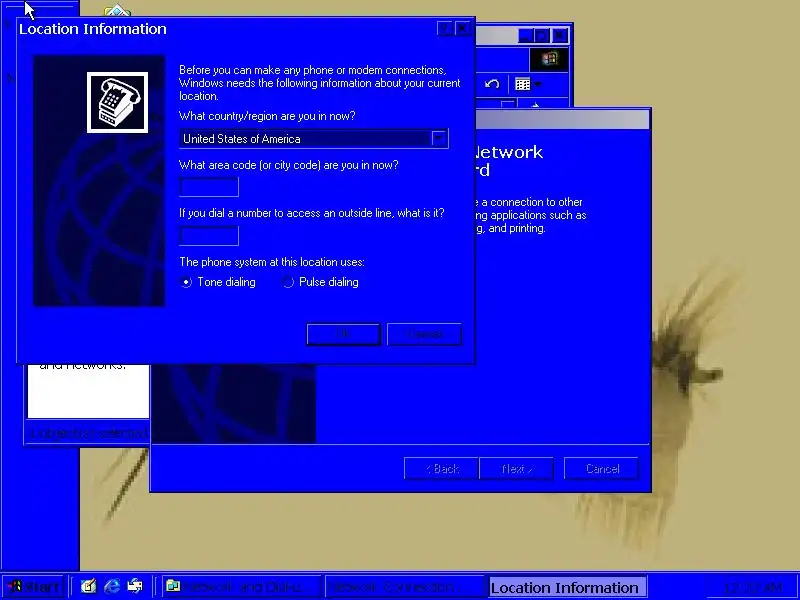This screenshot has height=600, width=800.
Task: Minimize the Network and Dial-up Connections window
Action: coord(526,36)
